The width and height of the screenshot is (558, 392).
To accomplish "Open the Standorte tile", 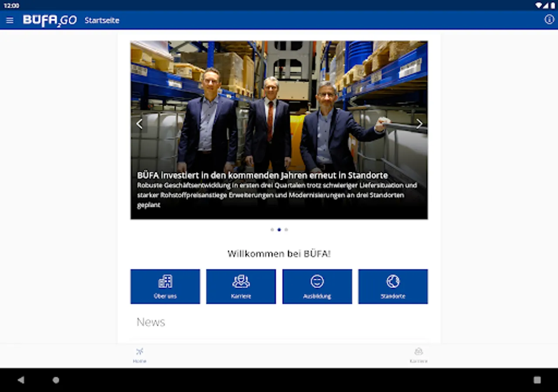I will pyautogui.click(x=393, y=287).
